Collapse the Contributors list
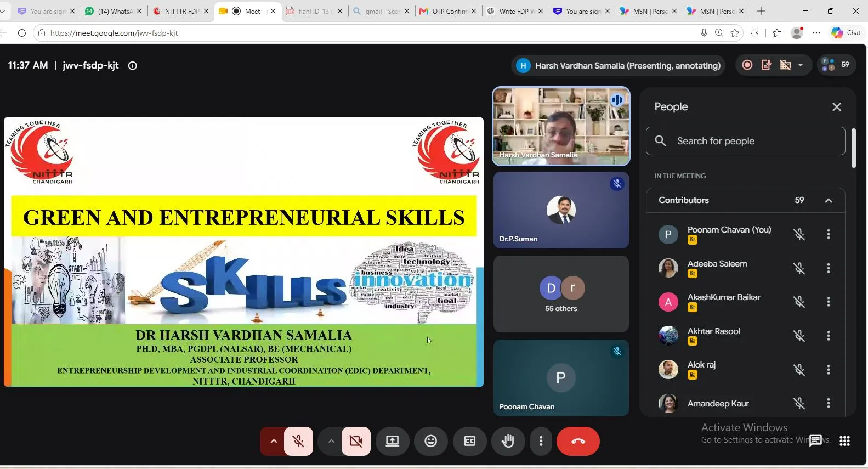The image size is (868, 469). click(x=829, y=200)
